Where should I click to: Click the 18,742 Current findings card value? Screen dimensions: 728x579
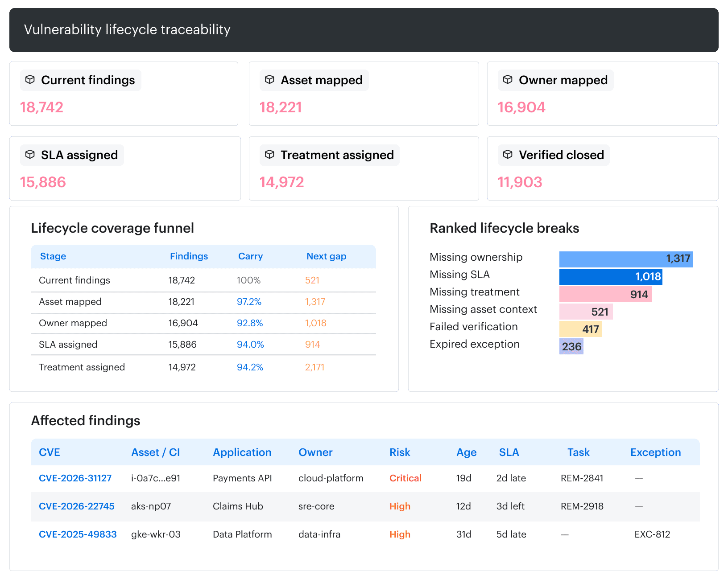click(x=41, y=107)
